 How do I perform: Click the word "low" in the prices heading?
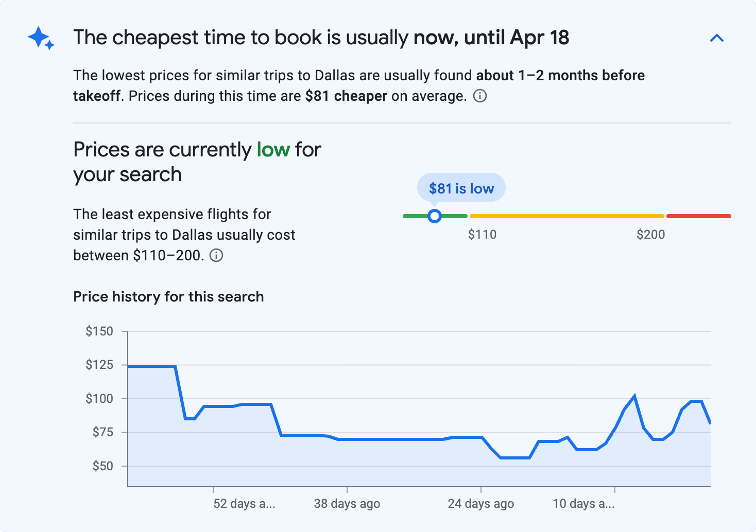[x=273, y=149]
